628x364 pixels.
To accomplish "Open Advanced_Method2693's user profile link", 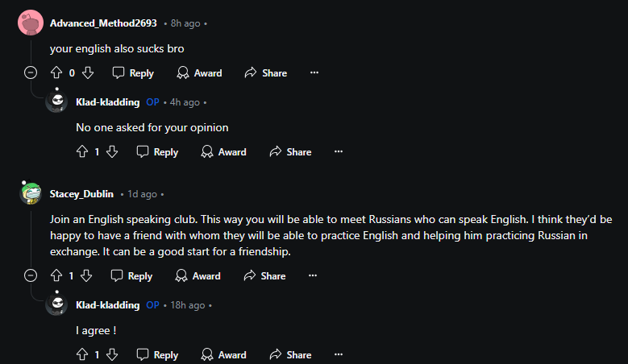I will point(103,23).
